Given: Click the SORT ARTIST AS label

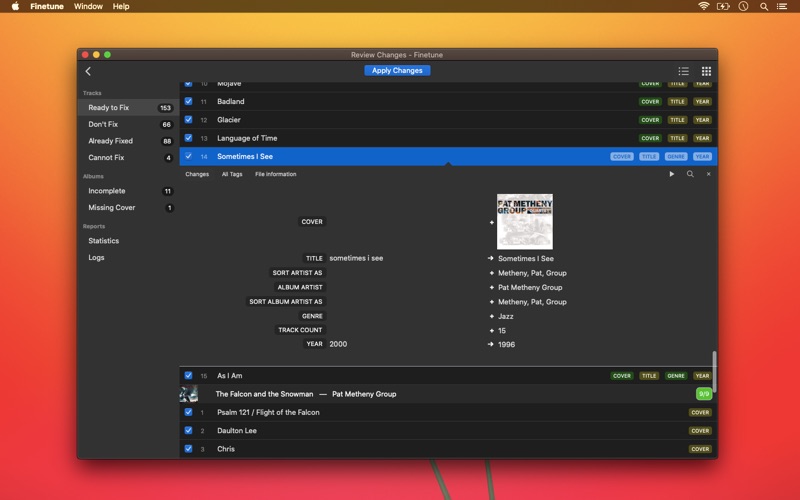Looking at the screenshot, I should coord(297,273).
